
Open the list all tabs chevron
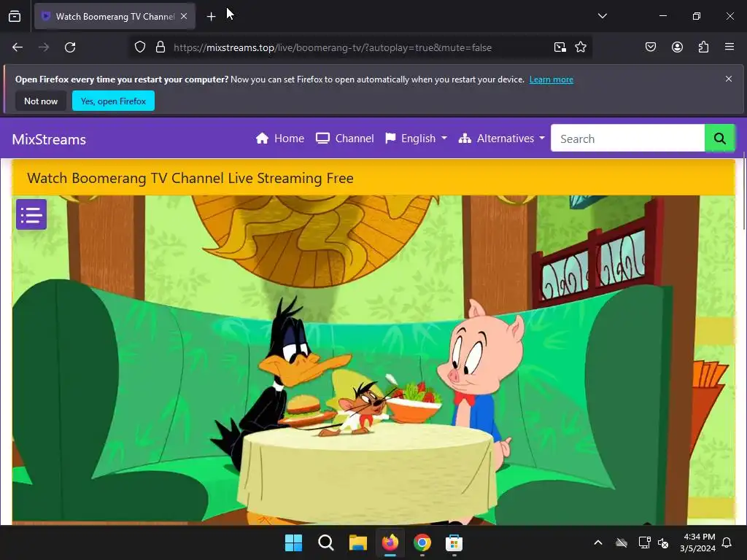point(602,16)
